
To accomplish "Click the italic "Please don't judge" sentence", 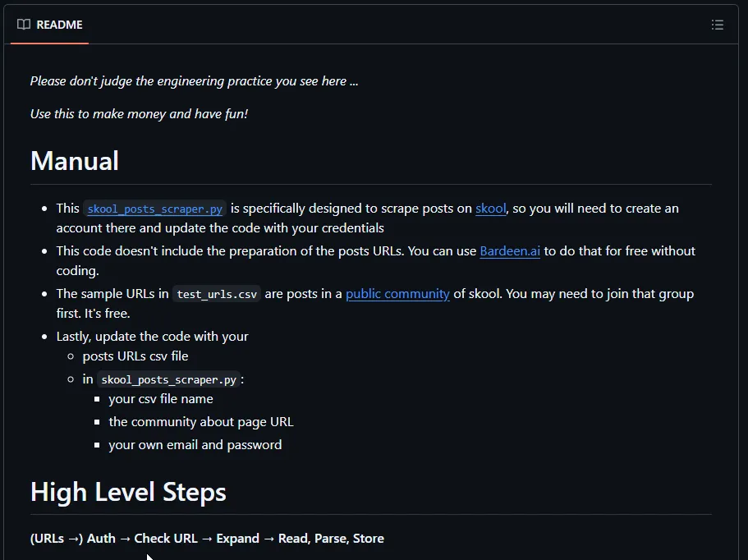I will (x=194, y=81).
